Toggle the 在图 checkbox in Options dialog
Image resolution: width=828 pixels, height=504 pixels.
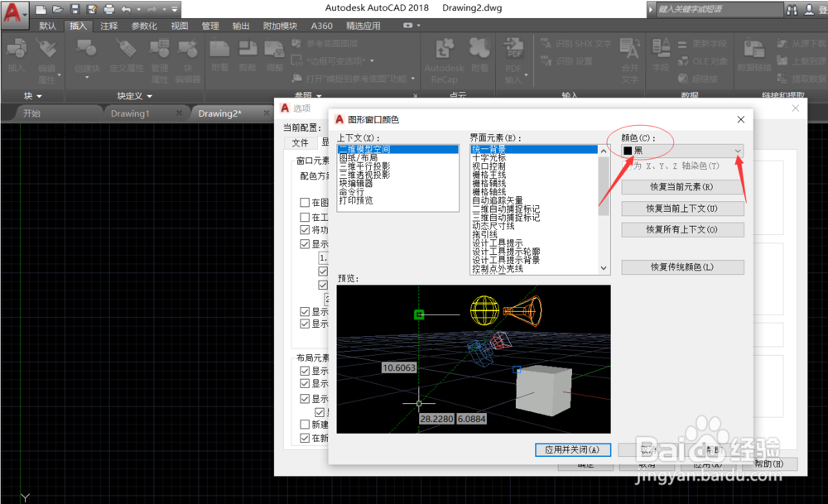305,202
